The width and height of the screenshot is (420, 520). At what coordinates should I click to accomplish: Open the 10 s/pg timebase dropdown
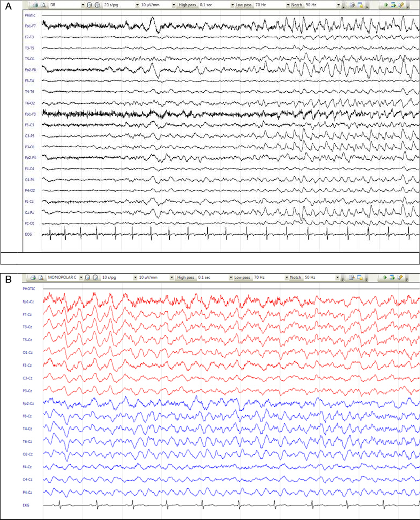[135, 278]
